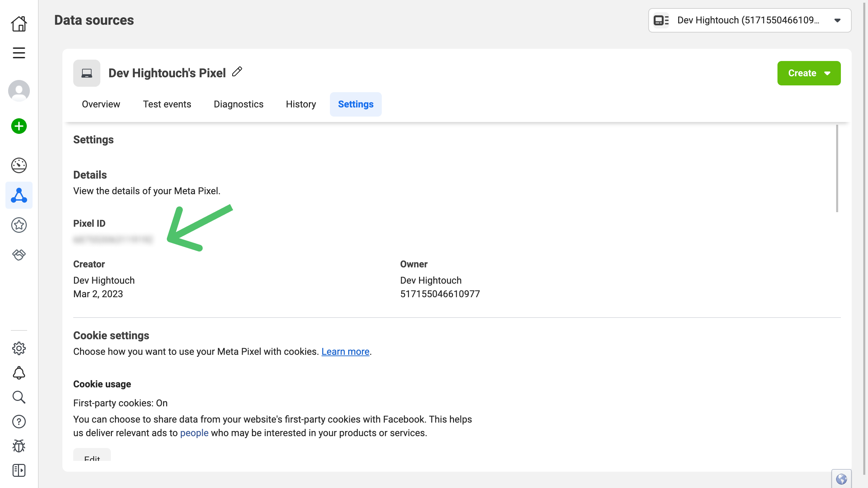This screenshot has width=868, height=488.
Task: Switch to the Overview tab
Action: (x=101, y=104)
